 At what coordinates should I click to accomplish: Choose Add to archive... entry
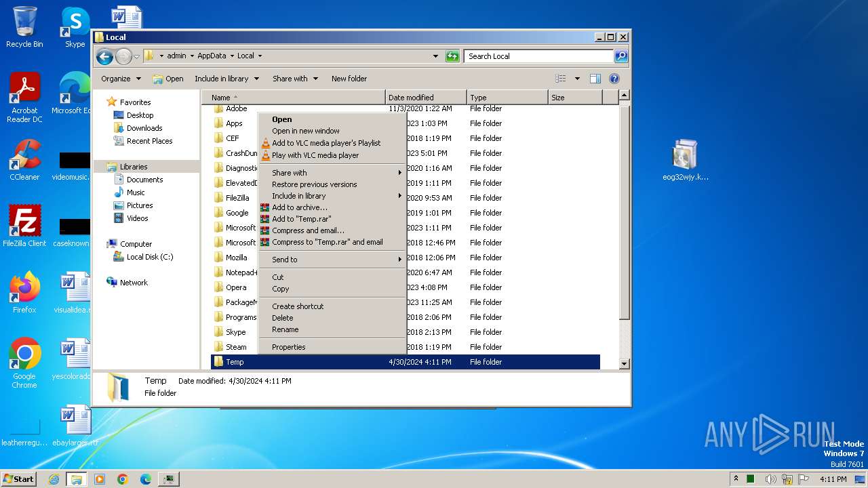point(332,207)
